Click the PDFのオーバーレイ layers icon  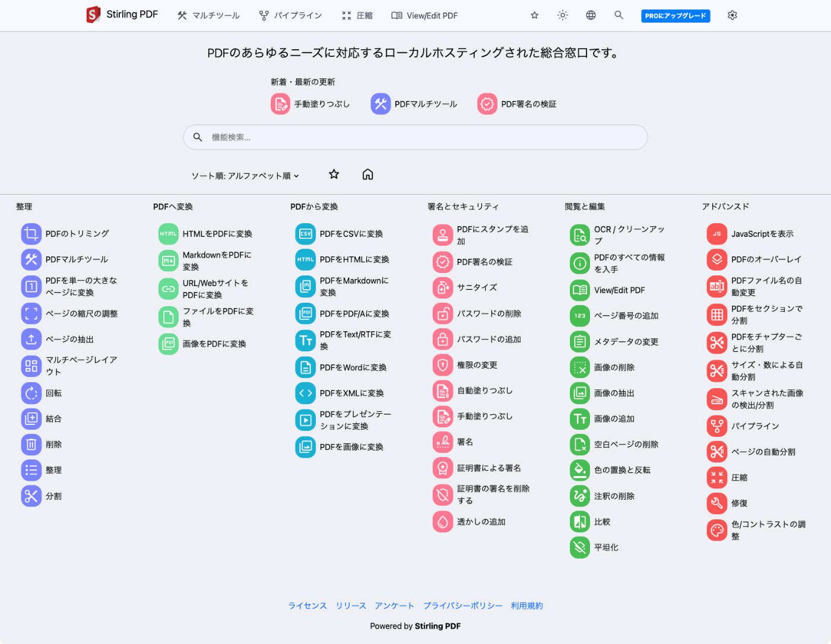pos(717,259)
